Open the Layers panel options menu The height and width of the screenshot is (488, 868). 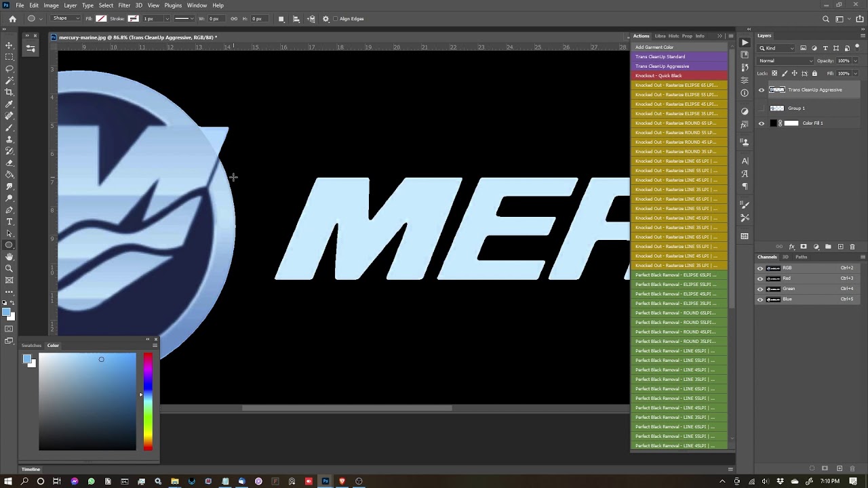coord(863,36)
